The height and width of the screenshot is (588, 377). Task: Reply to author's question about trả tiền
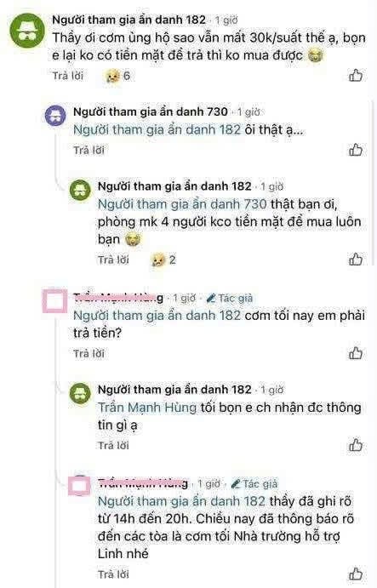(89, 353)
